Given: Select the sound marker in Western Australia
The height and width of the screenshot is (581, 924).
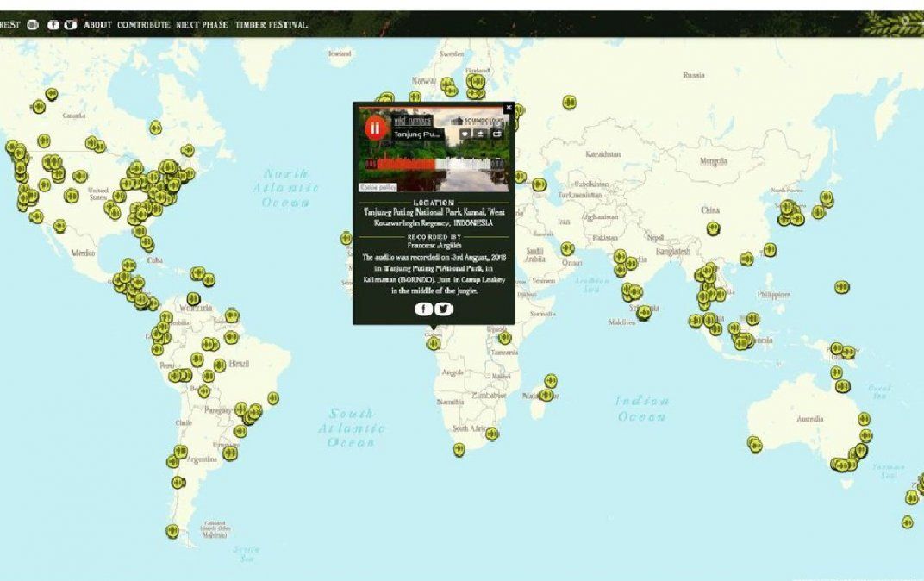Looking at the screenshot, I should click(755, 444).
